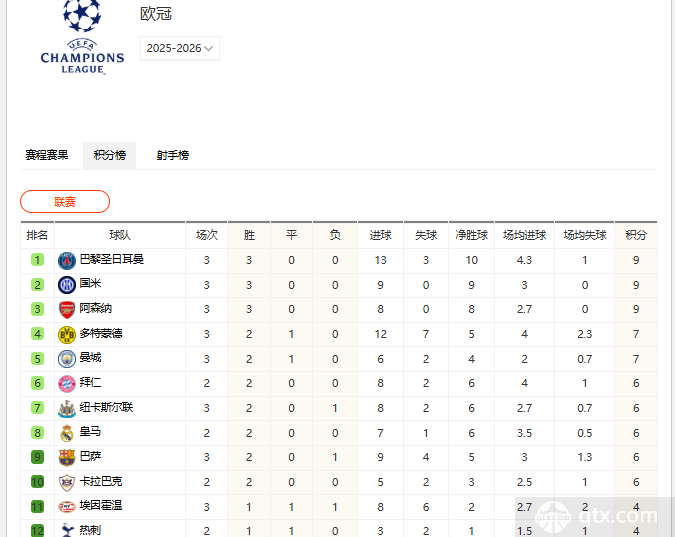Click the 积分 column header
The image size is (675, 537).
click(636, 235)
